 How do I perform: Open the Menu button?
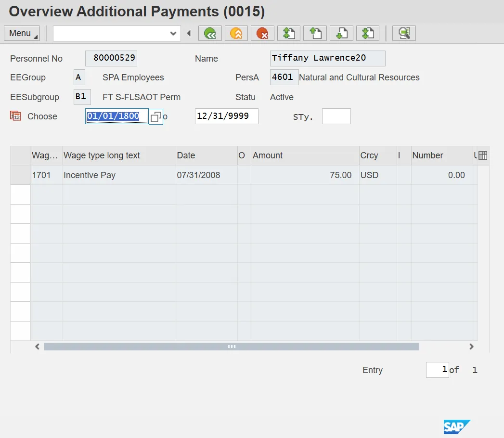22,33
